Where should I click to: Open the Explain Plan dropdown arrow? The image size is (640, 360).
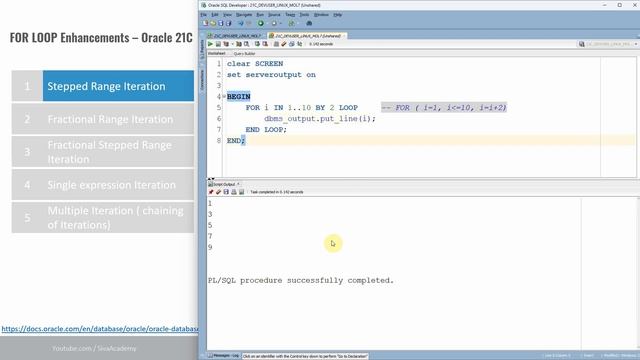(x=232, y=44)
